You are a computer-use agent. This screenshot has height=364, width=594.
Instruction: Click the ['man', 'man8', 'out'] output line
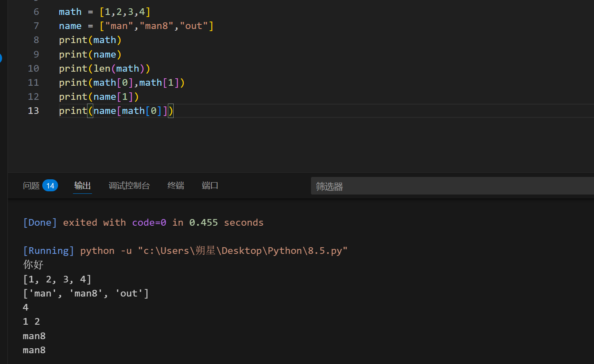(x=86, y=294)
